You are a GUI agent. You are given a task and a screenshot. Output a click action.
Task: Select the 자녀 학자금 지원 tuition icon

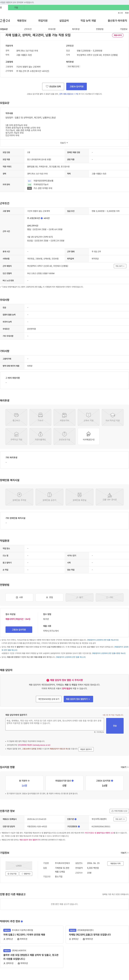click(x=113, y=417)
